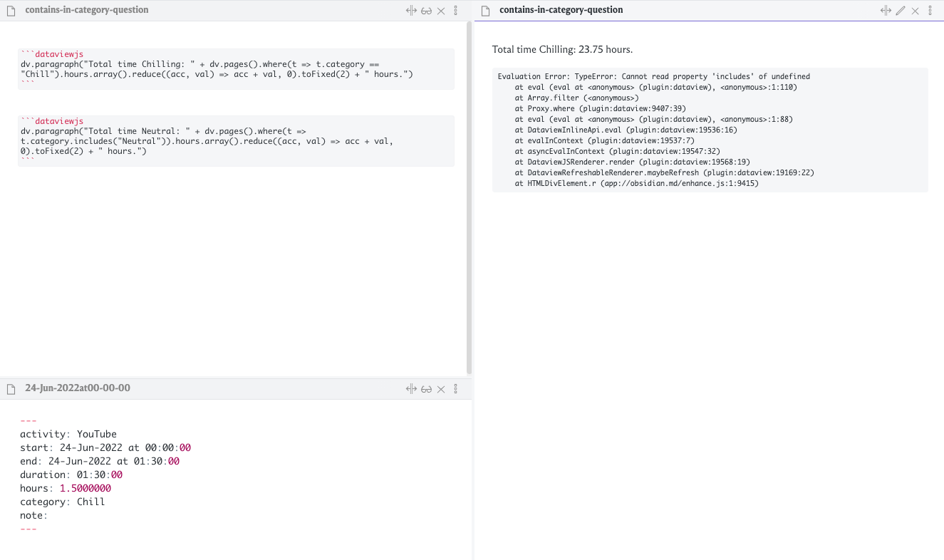
Task: Click the 'activity: YouTube' frontmatter line
Action: point(68,434)
